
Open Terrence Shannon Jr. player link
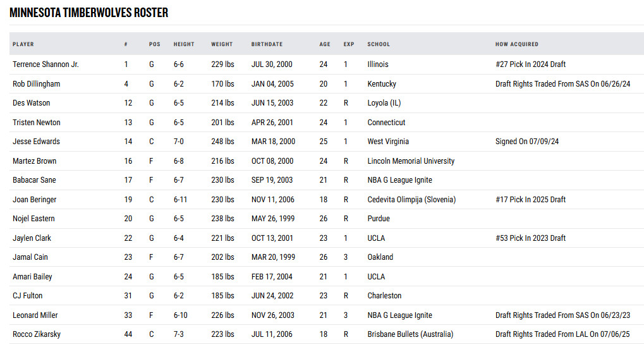pyautogui.click(x=46, y=64)
